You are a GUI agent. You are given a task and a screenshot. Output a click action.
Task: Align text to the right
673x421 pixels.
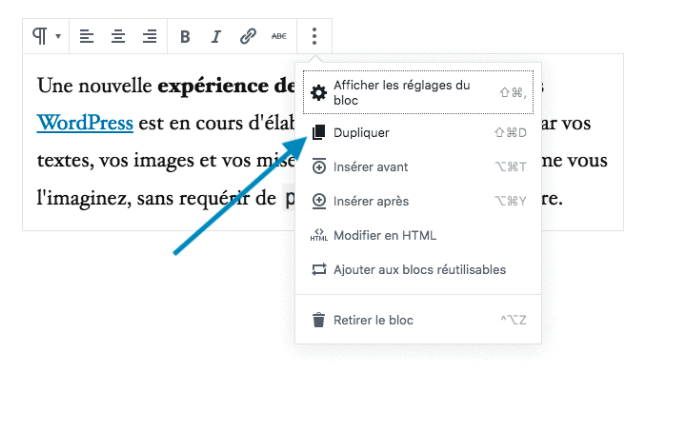[x=149, y=37]
